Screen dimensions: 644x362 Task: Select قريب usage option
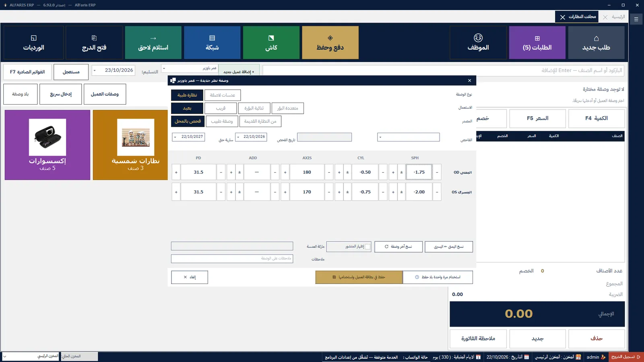click(221, 108)
